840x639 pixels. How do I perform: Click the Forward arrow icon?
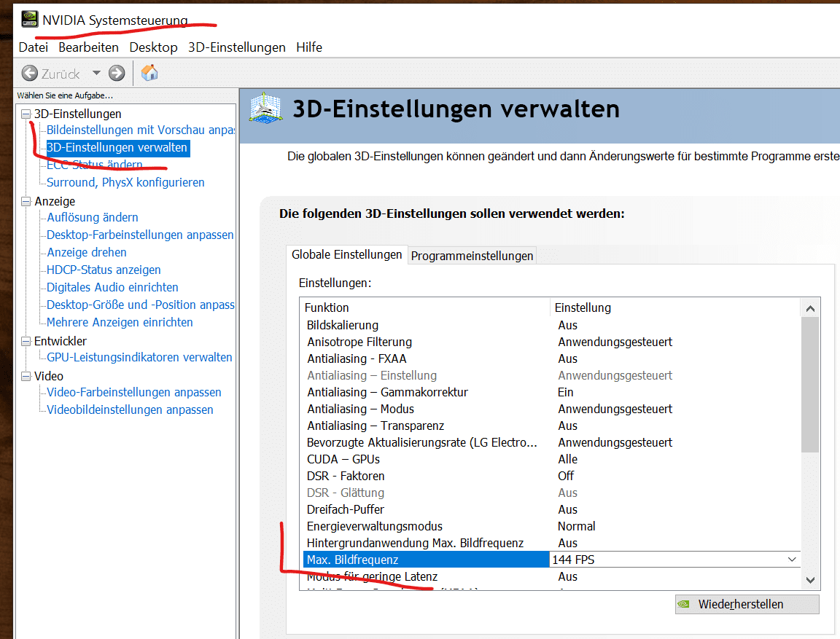click(x=116, y=74)
